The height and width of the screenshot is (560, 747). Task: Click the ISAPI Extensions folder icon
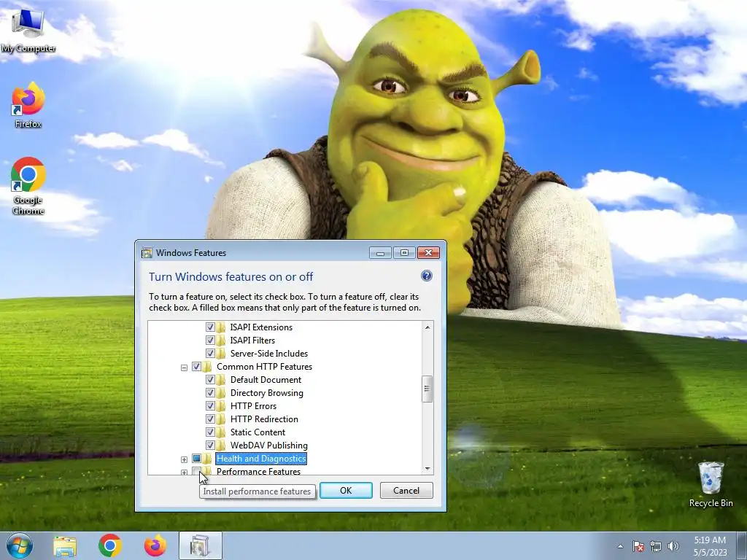[221, 327]
